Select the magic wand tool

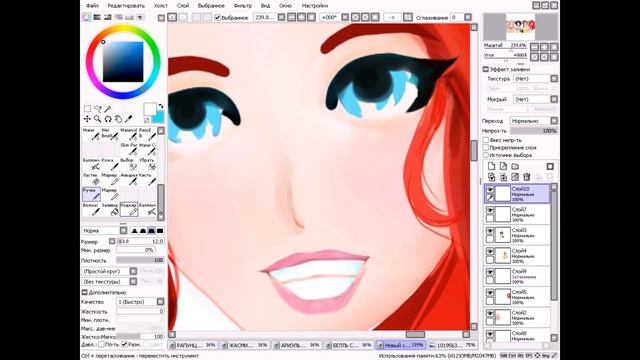point(108,109)
